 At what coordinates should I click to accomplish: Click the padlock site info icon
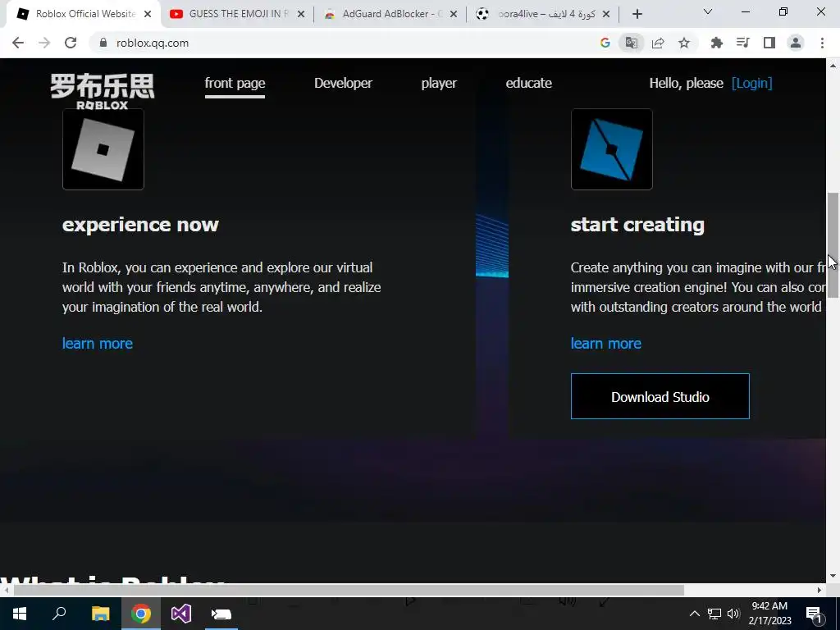[x=103, y=43]
